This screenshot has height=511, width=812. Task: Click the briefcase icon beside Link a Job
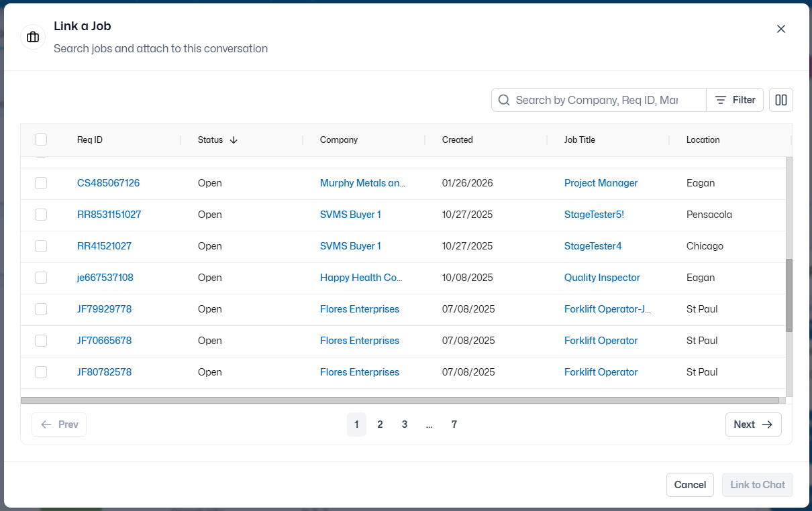tap(33, 38)
